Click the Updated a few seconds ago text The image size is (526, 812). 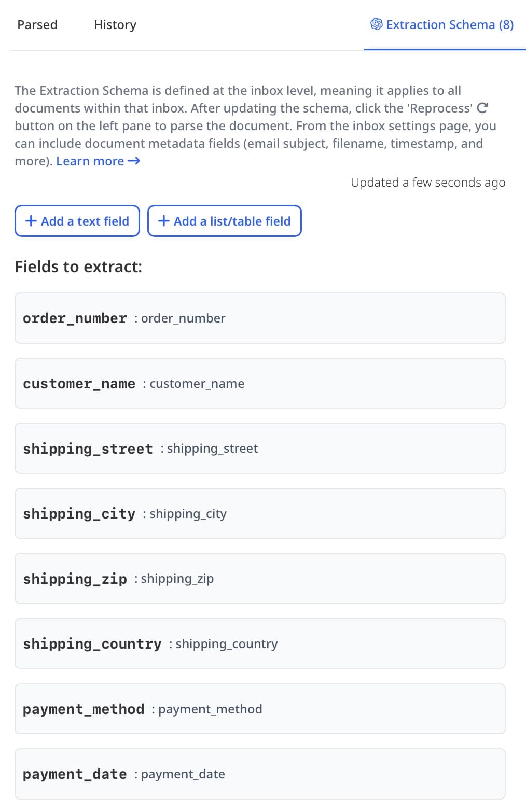pyautogui.click(x=428, y=183)
